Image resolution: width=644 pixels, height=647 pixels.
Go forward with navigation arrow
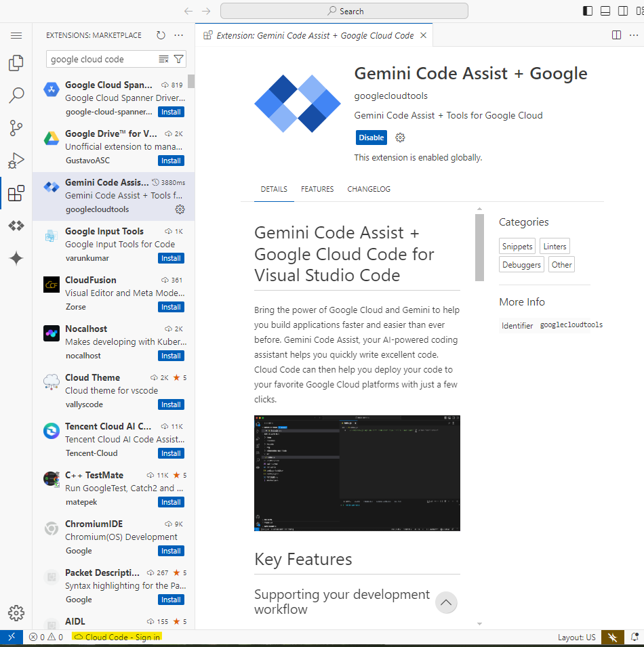tap(206, 11)
